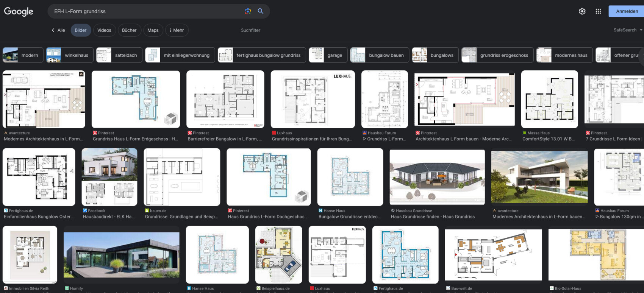Switch to the Maps tab

153,30
